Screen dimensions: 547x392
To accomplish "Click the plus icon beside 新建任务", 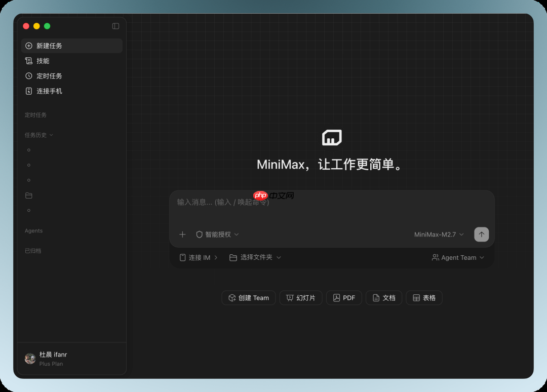I will click(29, 46).
